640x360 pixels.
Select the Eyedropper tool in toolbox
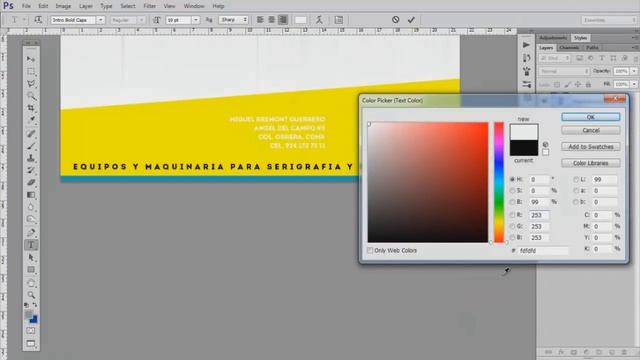(31, 120)
